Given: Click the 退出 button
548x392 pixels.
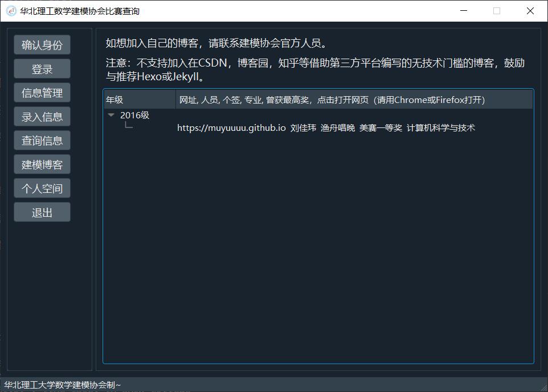Looking at the screenshot, I should [x=42, y=213].
